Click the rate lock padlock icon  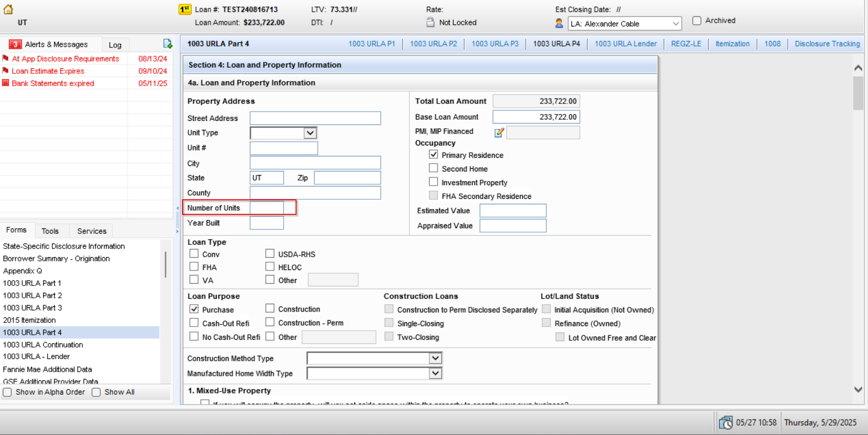430,22
